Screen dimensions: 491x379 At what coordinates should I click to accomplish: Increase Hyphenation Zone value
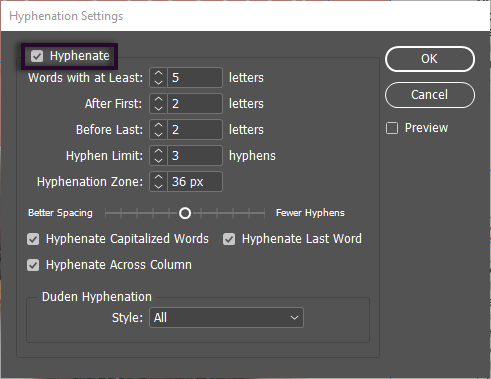click(x=159, y=177)
